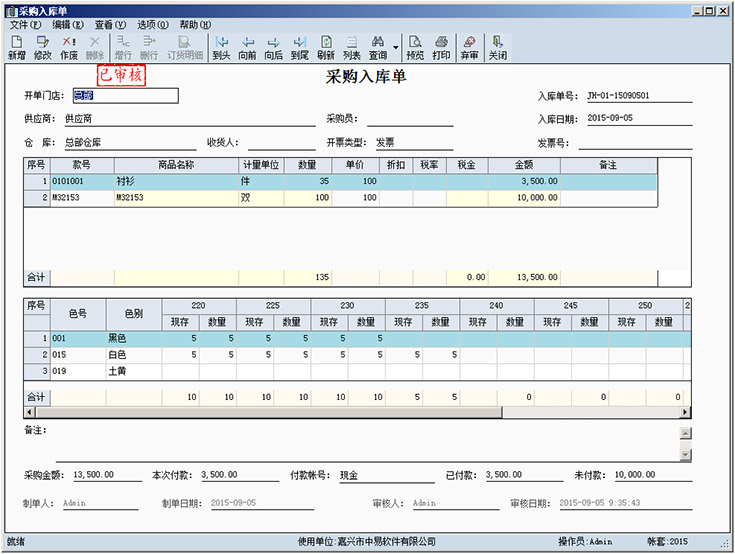
Task: Click the 作废 (Void) toolbar icon
Action: tap(69, 48)
